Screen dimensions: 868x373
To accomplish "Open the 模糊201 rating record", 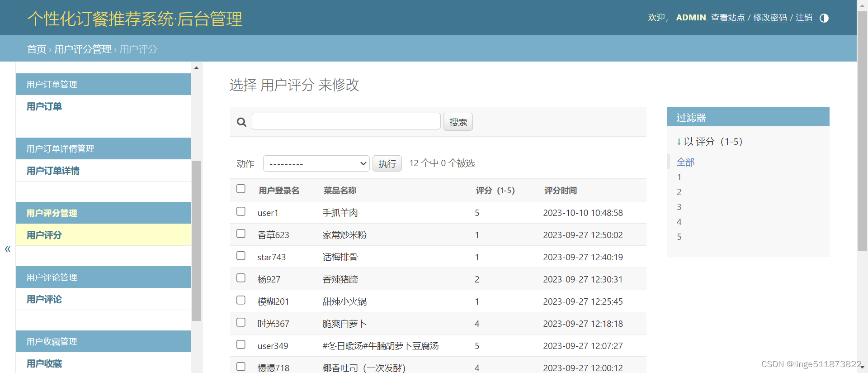I will (273, 301).
